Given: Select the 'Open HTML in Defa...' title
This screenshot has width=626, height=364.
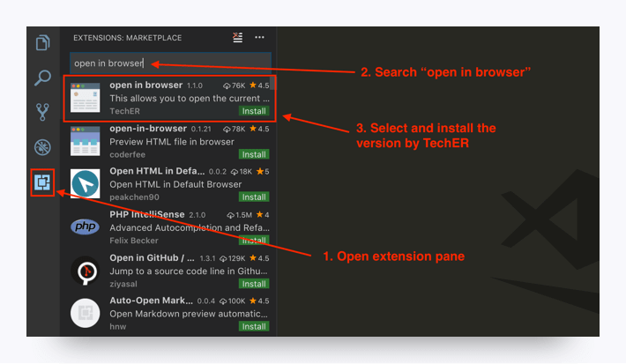Looking at the screenshot, I should coord(157,171).
